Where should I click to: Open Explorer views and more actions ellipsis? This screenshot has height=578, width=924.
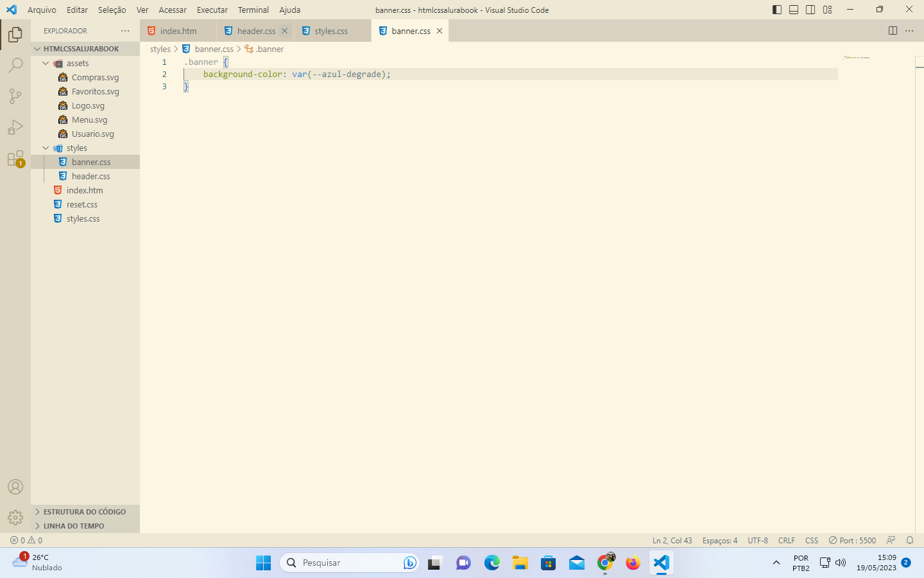click(x=125, y=31)
